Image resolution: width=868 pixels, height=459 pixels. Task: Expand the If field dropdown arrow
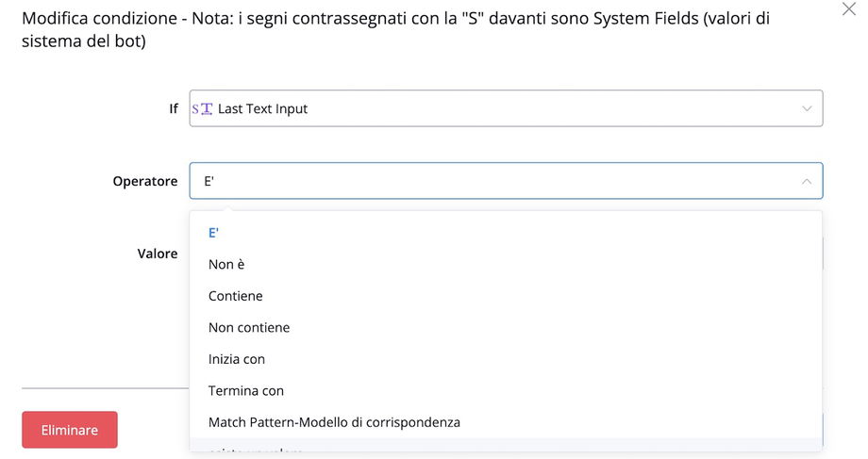point(807,108)
